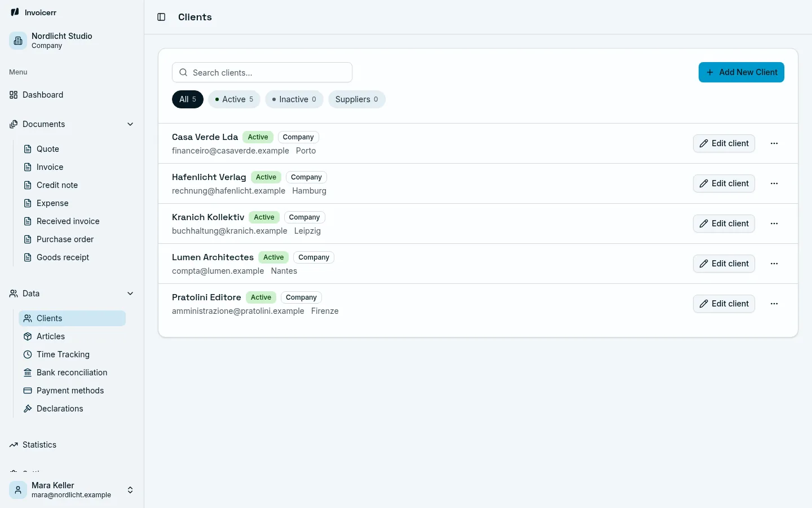Open more options for Lumen Architectes
This screenshot has height=508, width=812.
point(774,264)
